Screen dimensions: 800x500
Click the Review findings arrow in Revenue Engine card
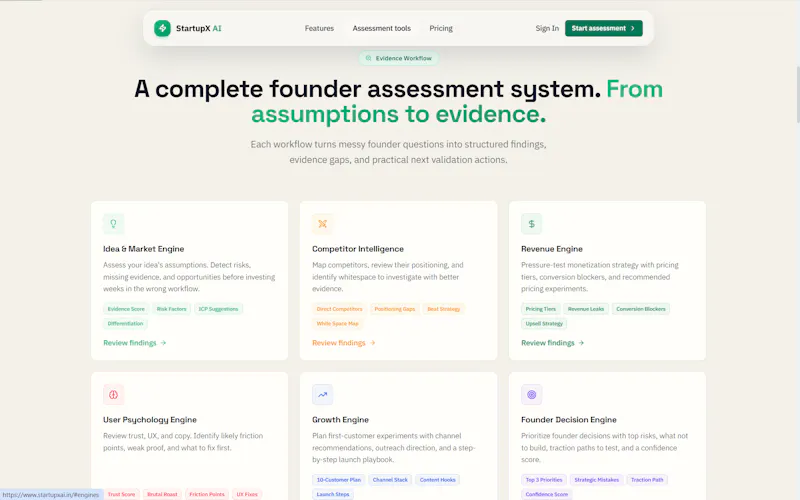[581, 343]
